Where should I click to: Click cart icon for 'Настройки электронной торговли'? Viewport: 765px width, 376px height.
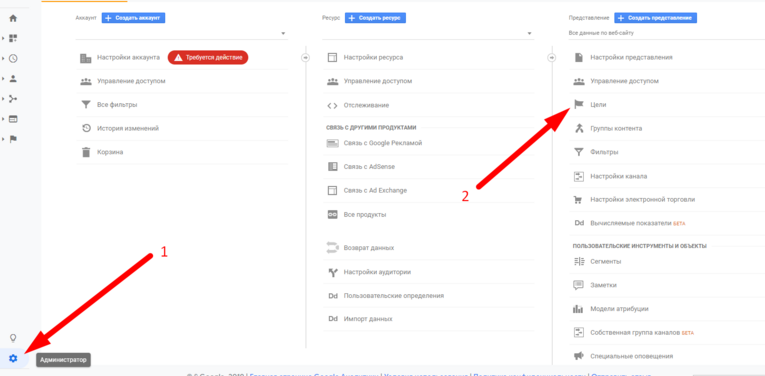(x=579, y=200)
